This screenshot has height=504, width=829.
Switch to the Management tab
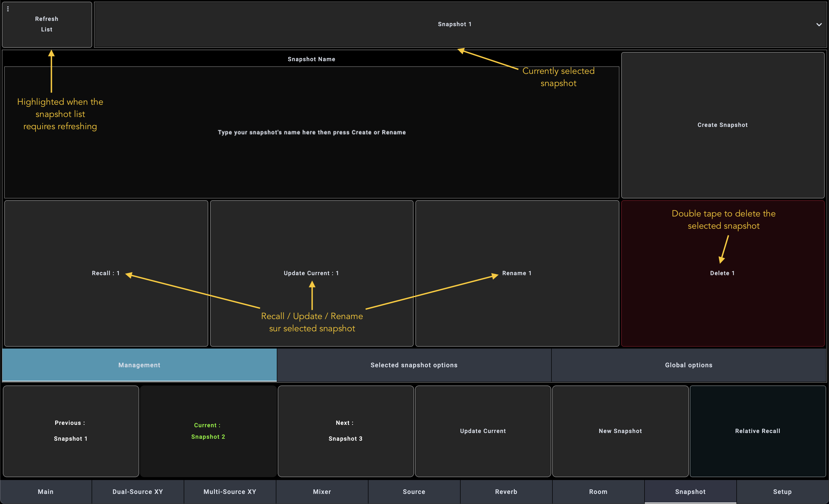[139, 365]
